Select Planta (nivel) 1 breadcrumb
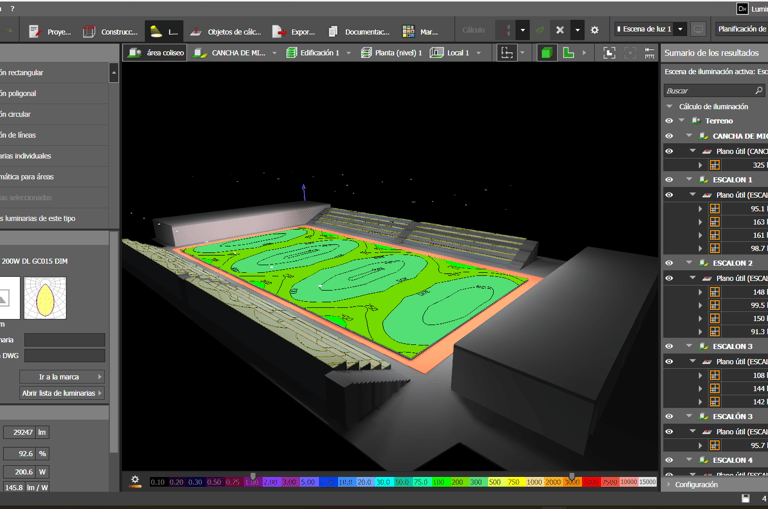 click(392, 53)
